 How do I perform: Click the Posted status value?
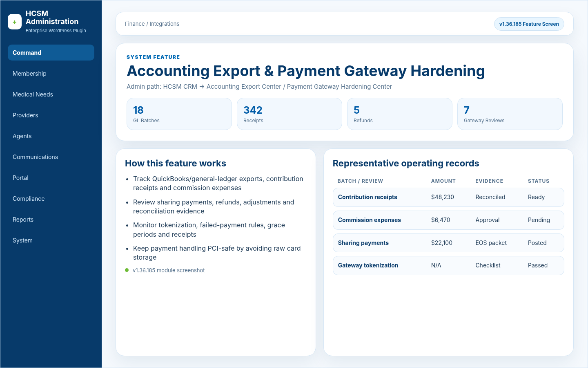[x=537, y=243]
